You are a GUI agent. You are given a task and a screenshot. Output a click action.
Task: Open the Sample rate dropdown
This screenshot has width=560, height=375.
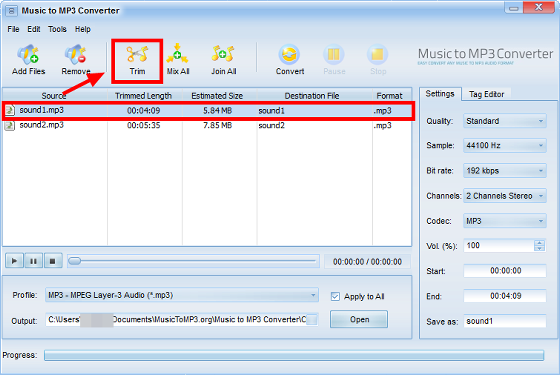pyautogui.click(x=505, y=145)
